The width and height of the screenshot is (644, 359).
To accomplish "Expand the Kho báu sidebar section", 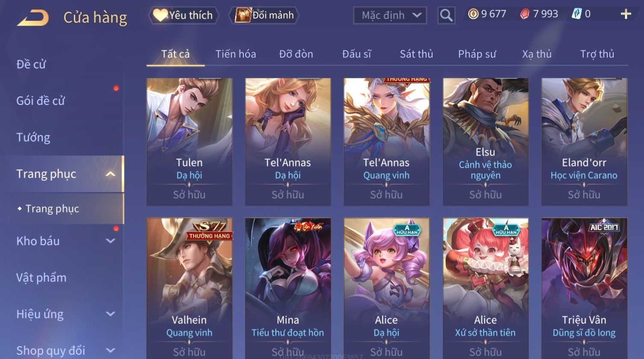I will pyautogui.click(x=110, y=241).
